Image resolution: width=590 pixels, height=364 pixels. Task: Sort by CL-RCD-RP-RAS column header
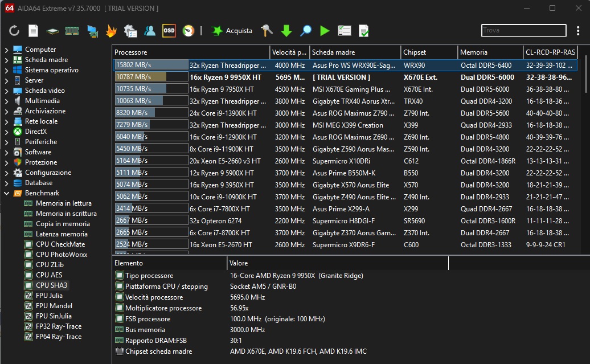pyautogui.click(x=550, y=52)
